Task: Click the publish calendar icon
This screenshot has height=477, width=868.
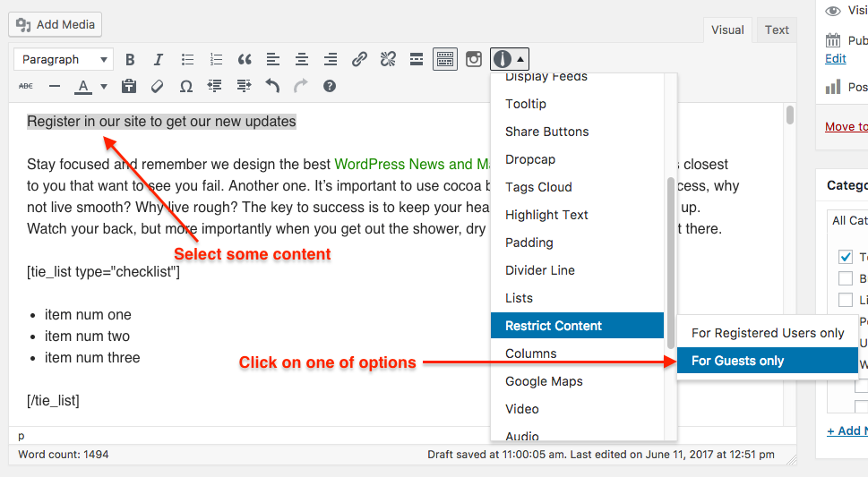Action: pos(832,40)
